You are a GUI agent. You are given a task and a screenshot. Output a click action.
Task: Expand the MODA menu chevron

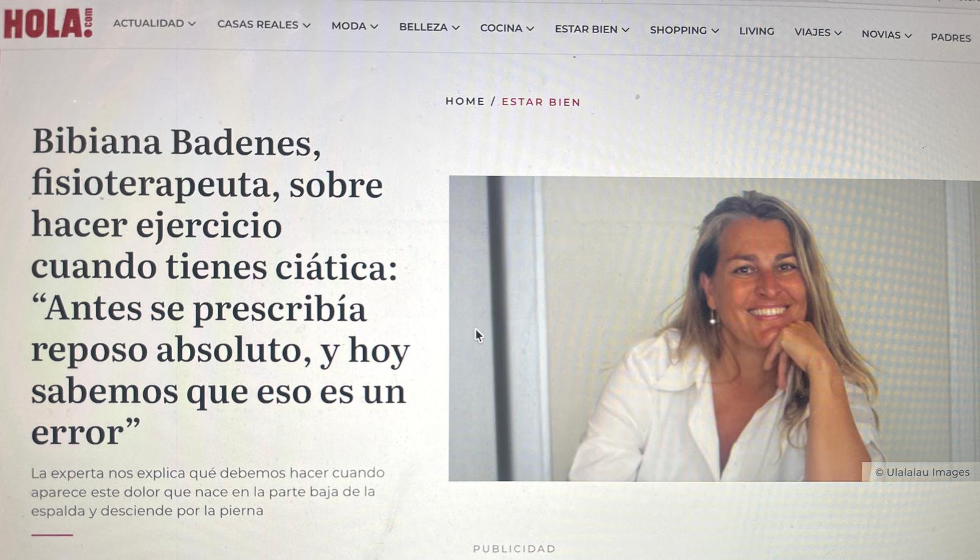374,27
